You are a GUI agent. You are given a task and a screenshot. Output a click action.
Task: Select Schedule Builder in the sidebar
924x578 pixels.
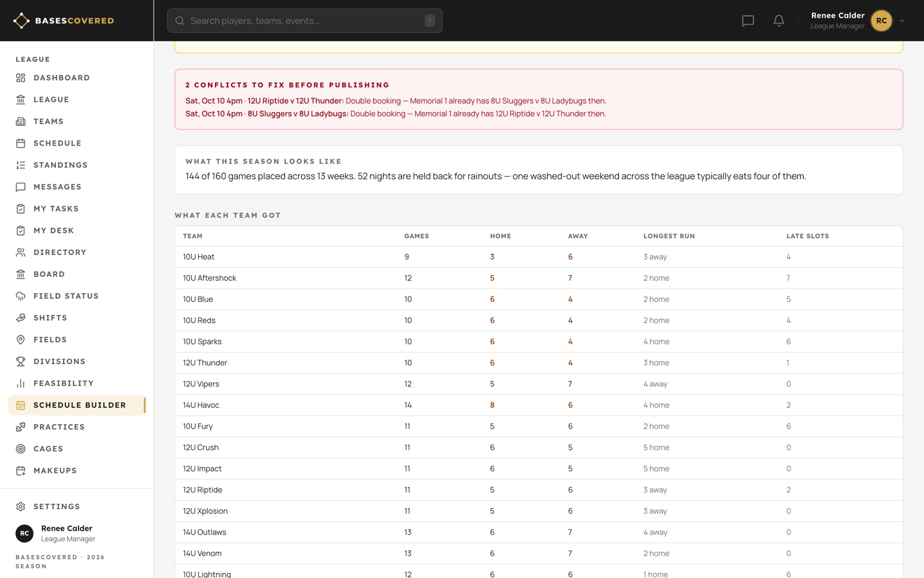77,405
